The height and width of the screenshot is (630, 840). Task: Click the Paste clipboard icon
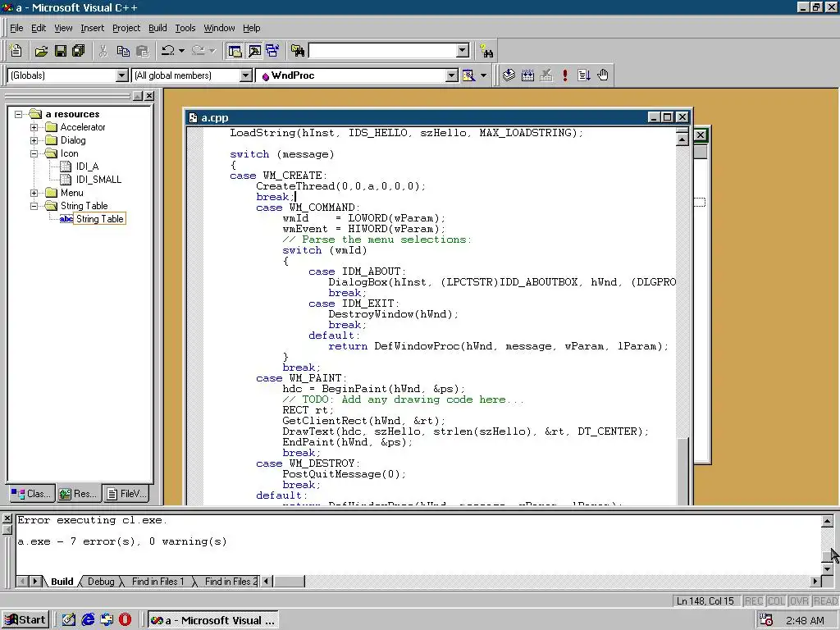point(143,51)
